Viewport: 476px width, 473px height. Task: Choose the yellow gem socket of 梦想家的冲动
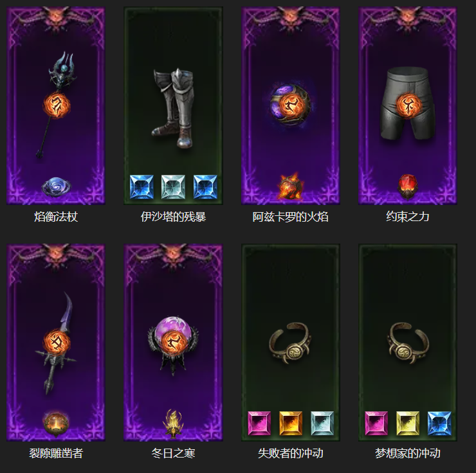coord(408,424)
